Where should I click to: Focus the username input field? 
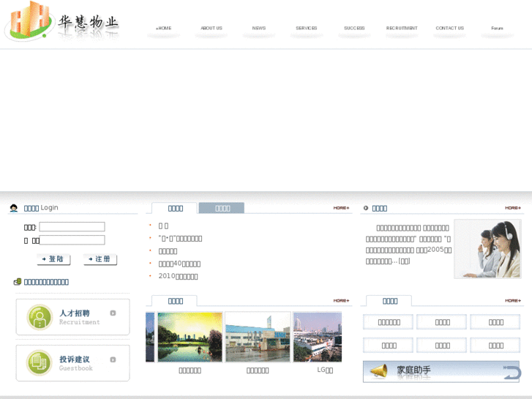pos(72,227)
